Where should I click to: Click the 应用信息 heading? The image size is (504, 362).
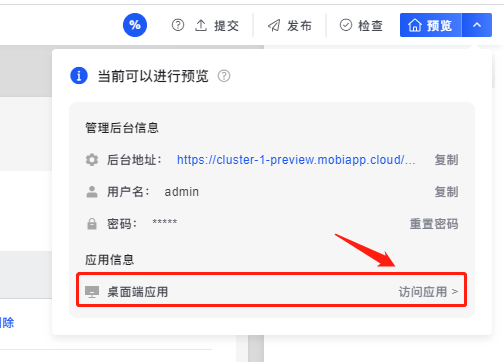[x=110, y=260]
